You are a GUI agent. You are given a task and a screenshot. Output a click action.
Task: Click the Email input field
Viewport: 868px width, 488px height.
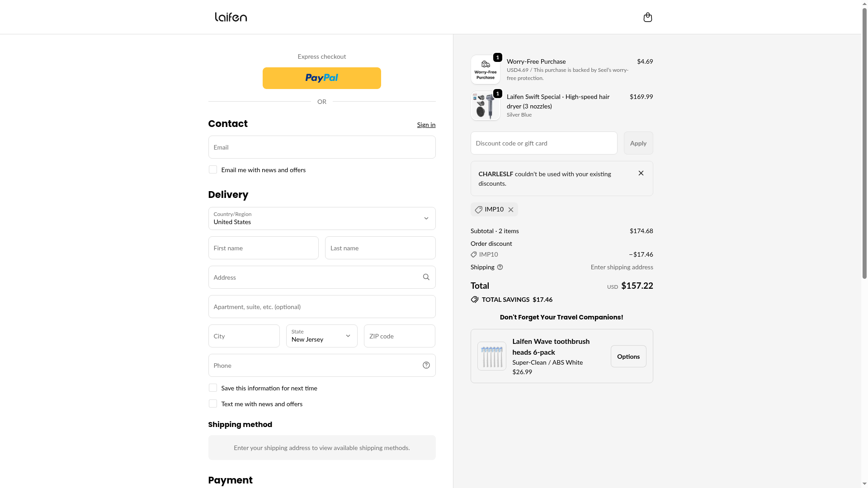point(321,147)
